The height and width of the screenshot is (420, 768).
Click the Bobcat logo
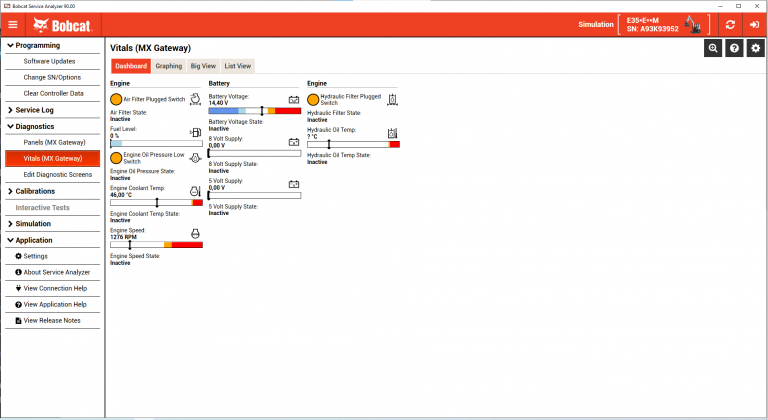coord(62,25)
